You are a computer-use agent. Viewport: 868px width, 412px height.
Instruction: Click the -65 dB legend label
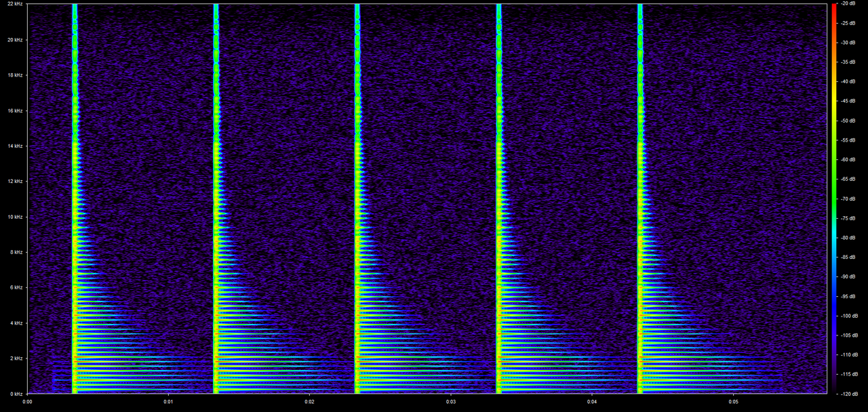848,180
